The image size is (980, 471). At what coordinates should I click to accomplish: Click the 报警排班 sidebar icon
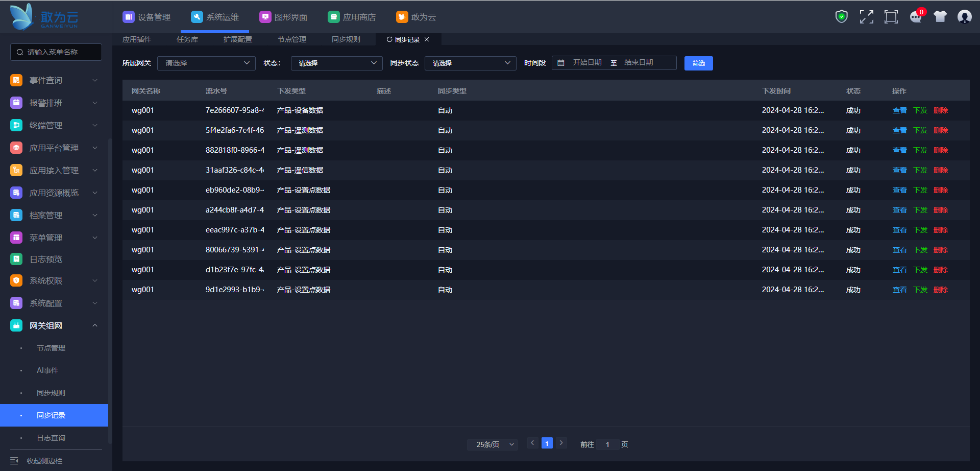(16, 103)
